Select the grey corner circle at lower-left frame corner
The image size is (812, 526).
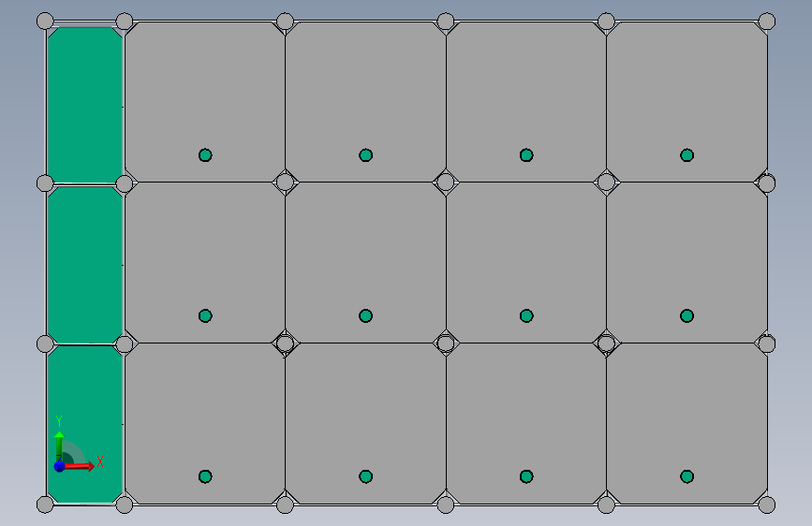pos(45,504)
